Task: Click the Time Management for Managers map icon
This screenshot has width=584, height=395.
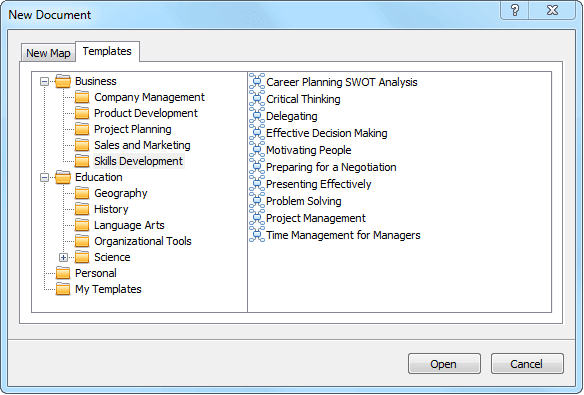Action: coord(257,235)
